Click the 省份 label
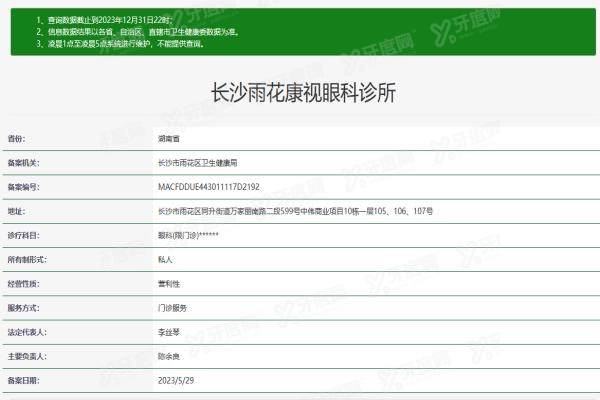 [16, 139]
